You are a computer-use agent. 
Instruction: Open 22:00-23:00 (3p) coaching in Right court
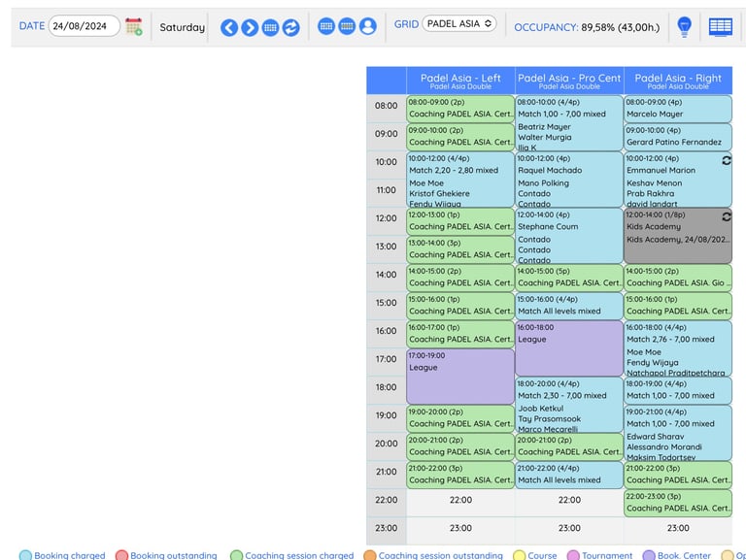[x=678, y=503]
